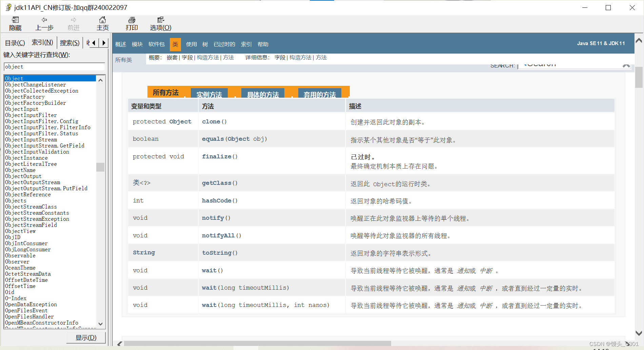Click the left tab-scroll arrow in navigation pane

tap(94, 43)
